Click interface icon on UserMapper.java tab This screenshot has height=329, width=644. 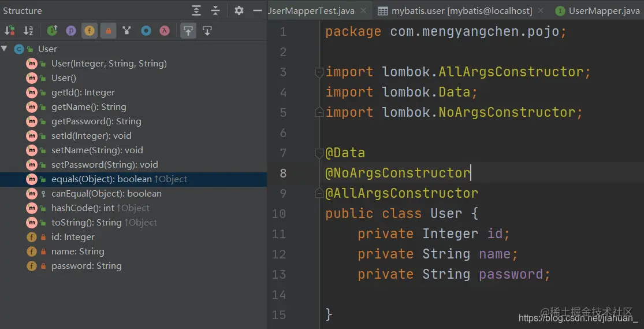pyautogui.click(x=560, y=11)
